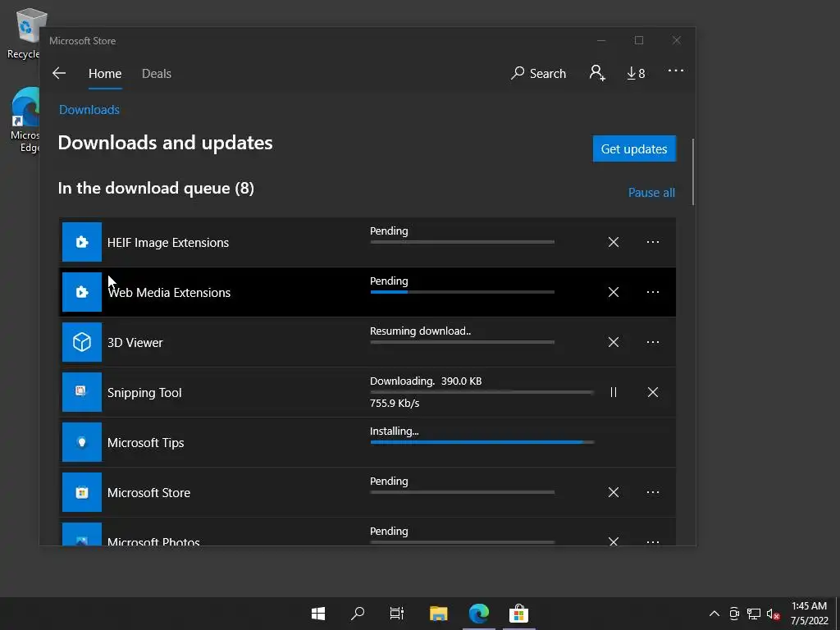Click the 3D Viewer app icon
The height and width of the screenshot is (630, 840).
[82, 342]
